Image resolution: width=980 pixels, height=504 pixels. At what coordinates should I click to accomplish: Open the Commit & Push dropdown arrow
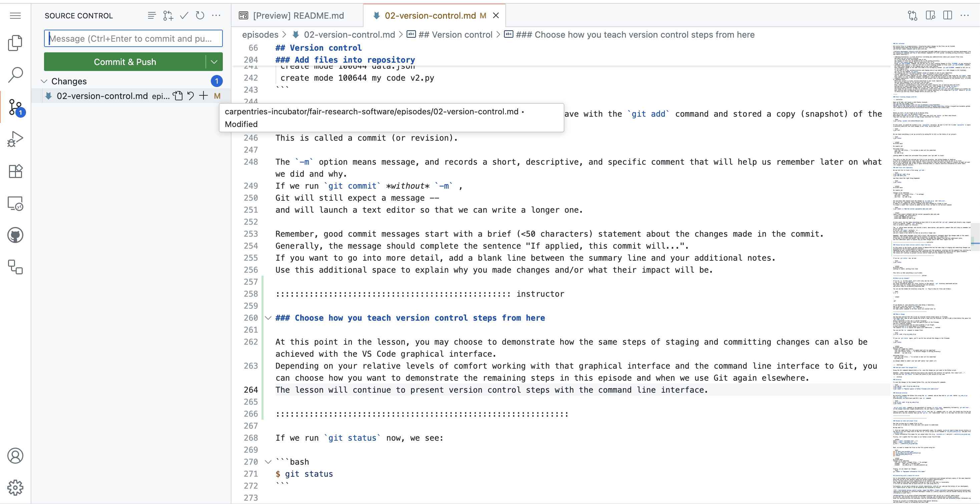214,62
